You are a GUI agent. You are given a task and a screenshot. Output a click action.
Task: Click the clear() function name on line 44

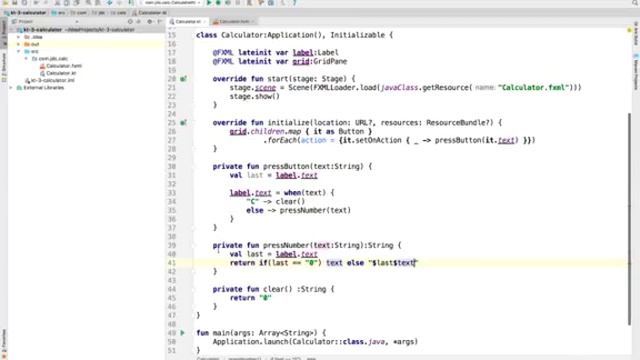point(273,289)
